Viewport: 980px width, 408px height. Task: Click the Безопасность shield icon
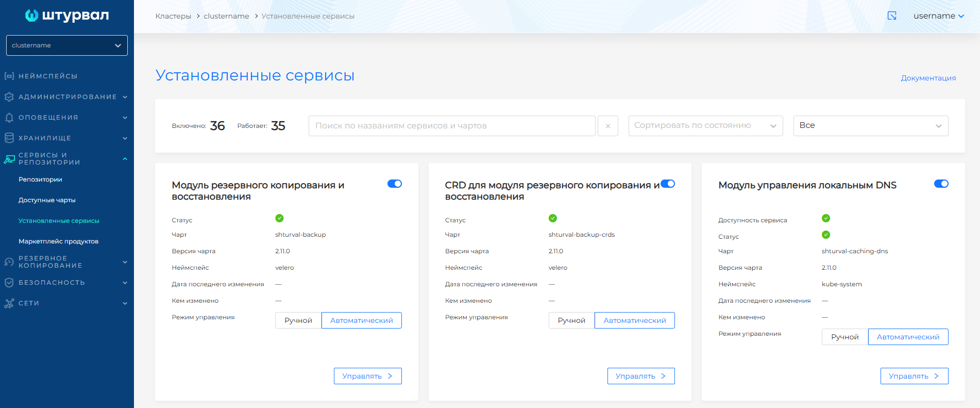coord(9,283)
